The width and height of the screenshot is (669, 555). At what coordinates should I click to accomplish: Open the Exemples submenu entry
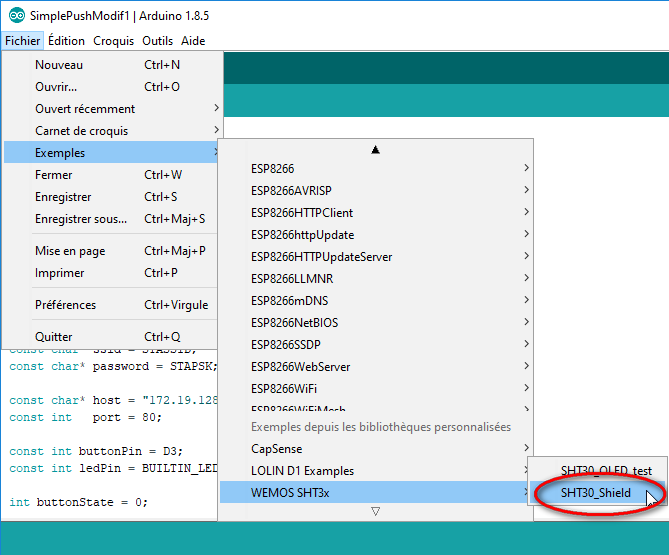pos(111,153)
